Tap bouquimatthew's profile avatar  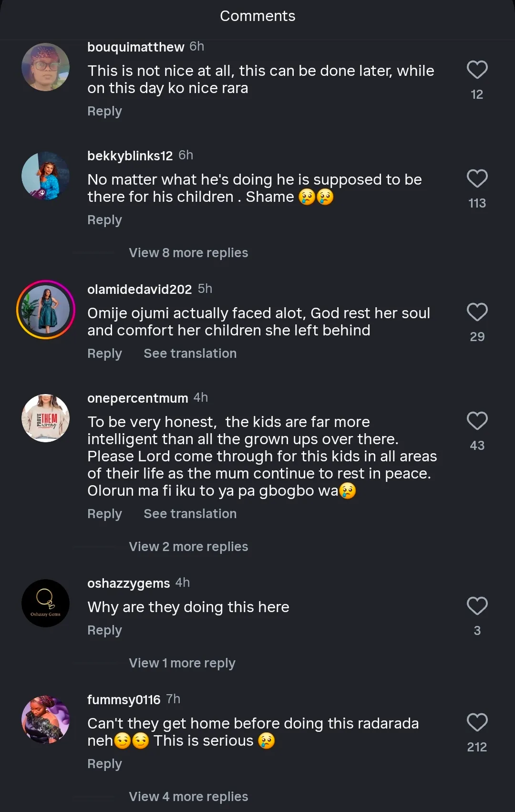(x=46, y=67)
